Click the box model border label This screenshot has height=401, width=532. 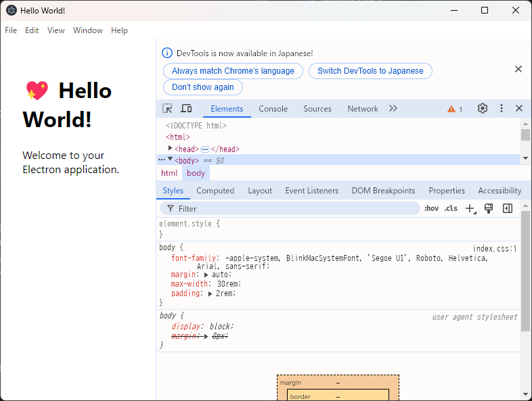pyautogui.click(x=301, y=396)
